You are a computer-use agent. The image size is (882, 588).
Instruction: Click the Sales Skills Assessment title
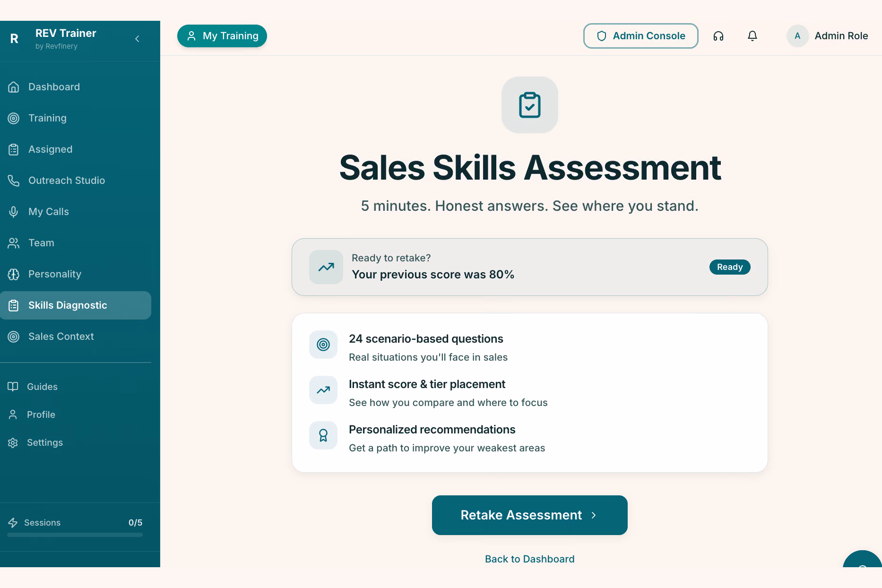pos(530,168)
